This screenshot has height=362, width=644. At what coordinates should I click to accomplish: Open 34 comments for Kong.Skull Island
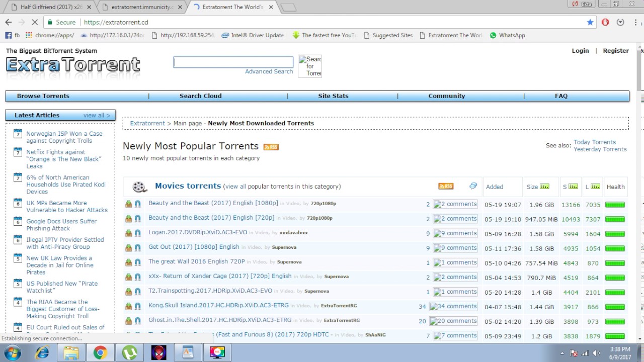click(x=453, y=306)
